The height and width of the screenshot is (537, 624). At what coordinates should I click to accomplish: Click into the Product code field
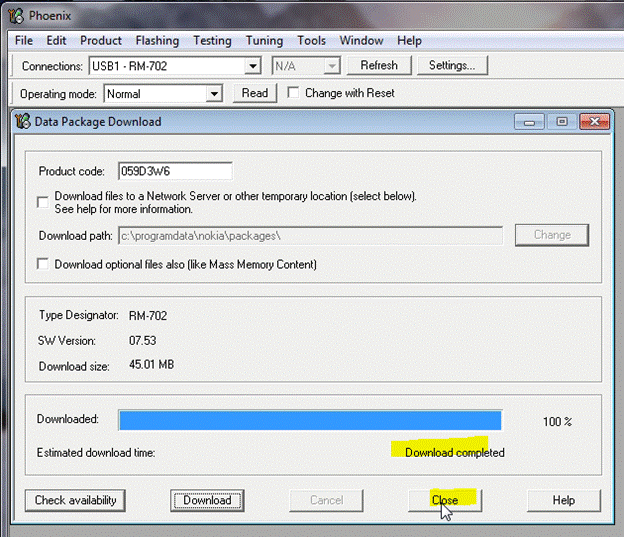click(175, 171)
